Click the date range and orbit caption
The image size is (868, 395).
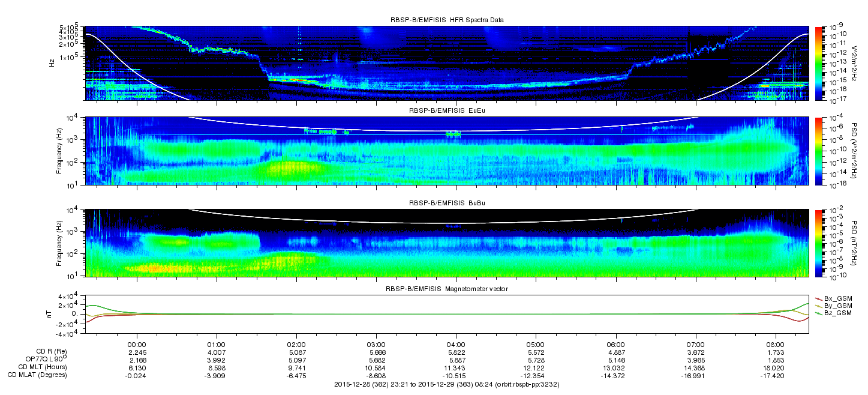click(446, 384)
